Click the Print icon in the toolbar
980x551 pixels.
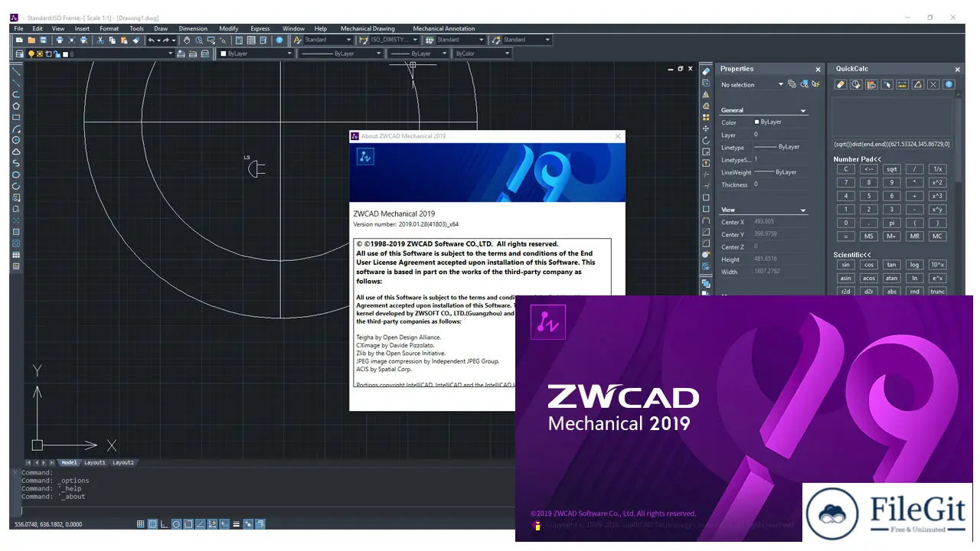click(60, 40)
